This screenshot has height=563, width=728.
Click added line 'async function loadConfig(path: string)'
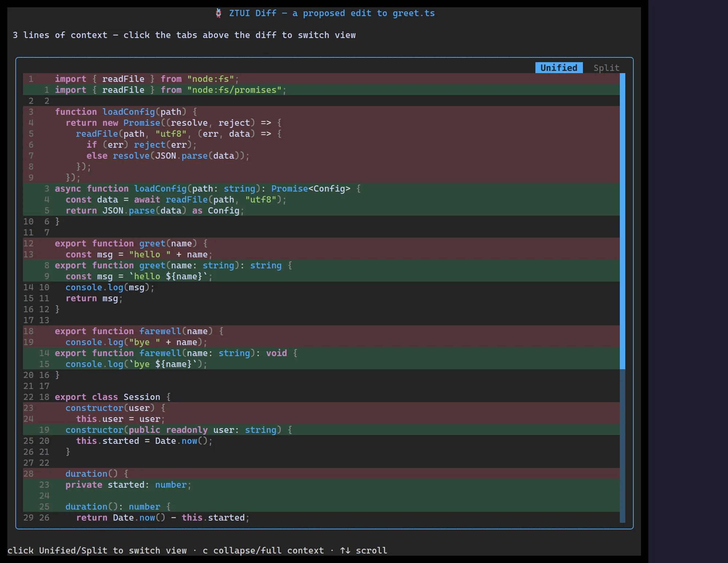pyautogui.click(x=321, y=188)
